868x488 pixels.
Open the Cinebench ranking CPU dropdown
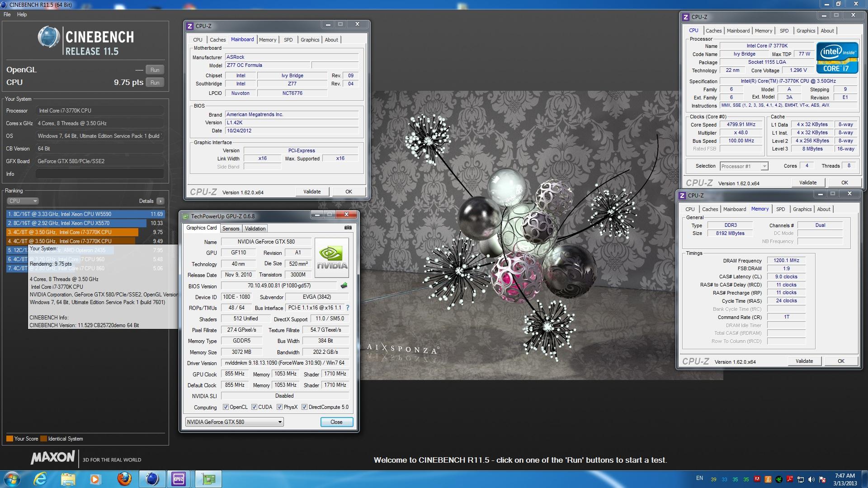tap(22, 201)
